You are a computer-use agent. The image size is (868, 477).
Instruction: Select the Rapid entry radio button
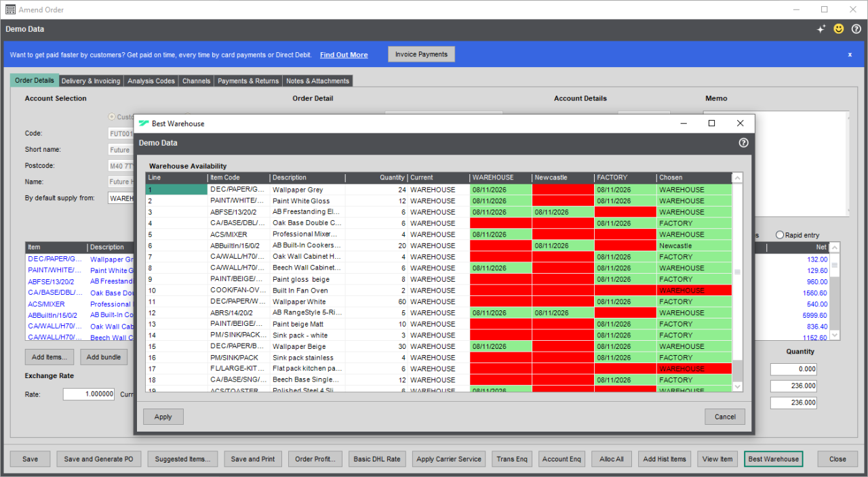coord(779,235)
